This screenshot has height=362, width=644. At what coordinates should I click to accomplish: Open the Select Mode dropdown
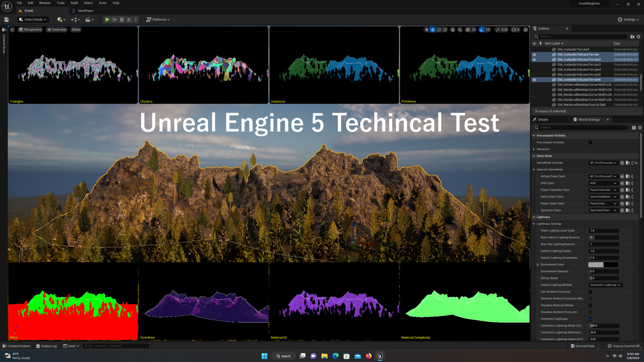33,19
